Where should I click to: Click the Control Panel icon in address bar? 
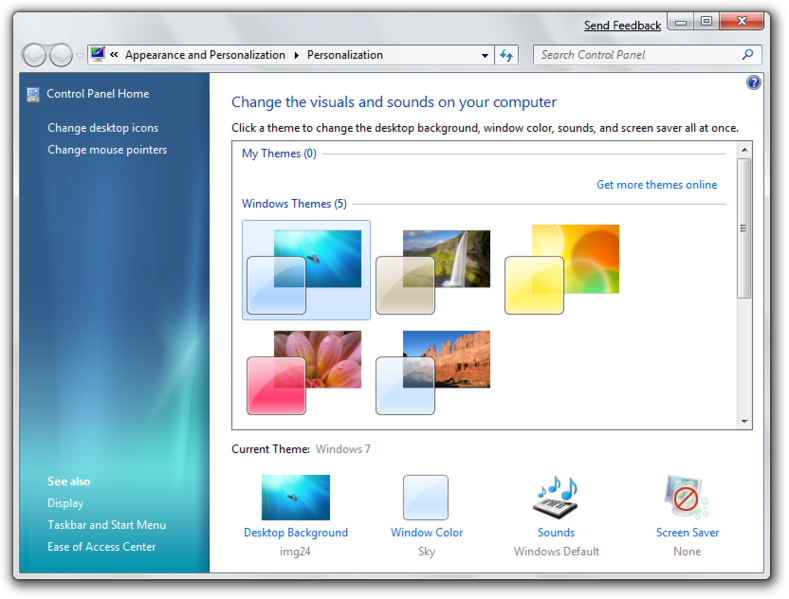98,54
